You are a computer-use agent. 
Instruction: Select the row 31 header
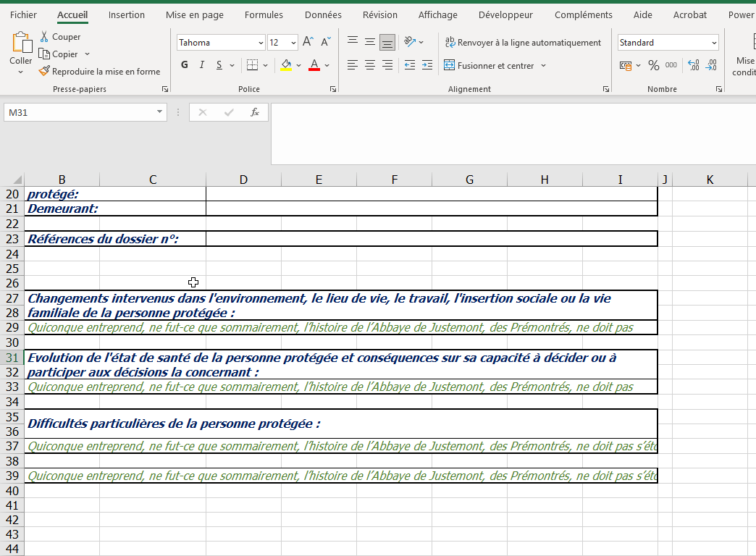tap(12, 358)
